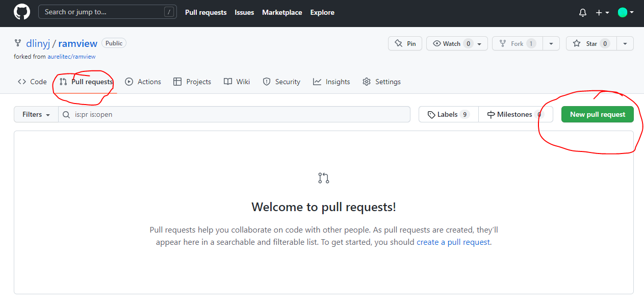The image size is (644, 306).
Task: Open the repository Settings tab
Action: [381, 82]
